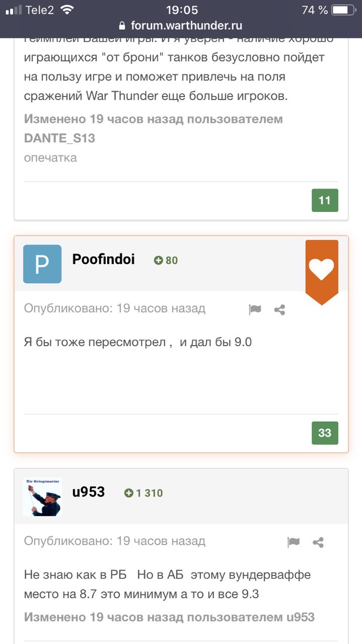Tap the forum.warthunder.ru address bar
Screen dimensions: 362x644
tap(186, 25)
